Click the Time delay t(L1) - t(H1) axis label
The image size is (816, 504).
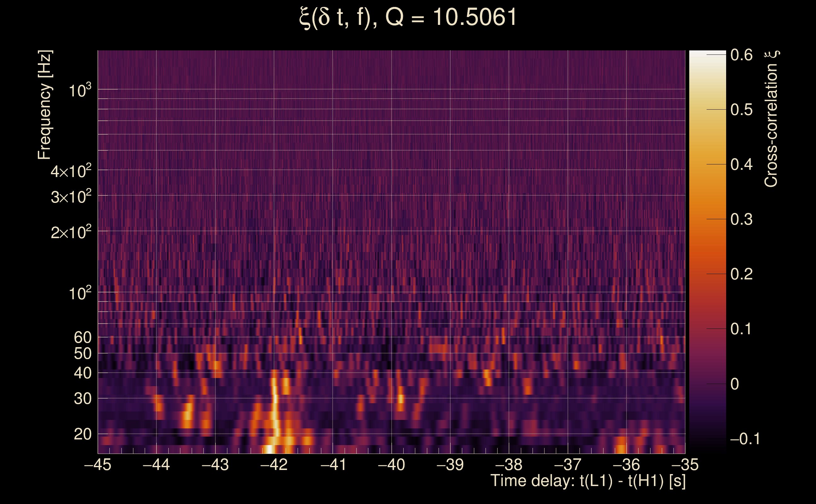coord(588,481)
